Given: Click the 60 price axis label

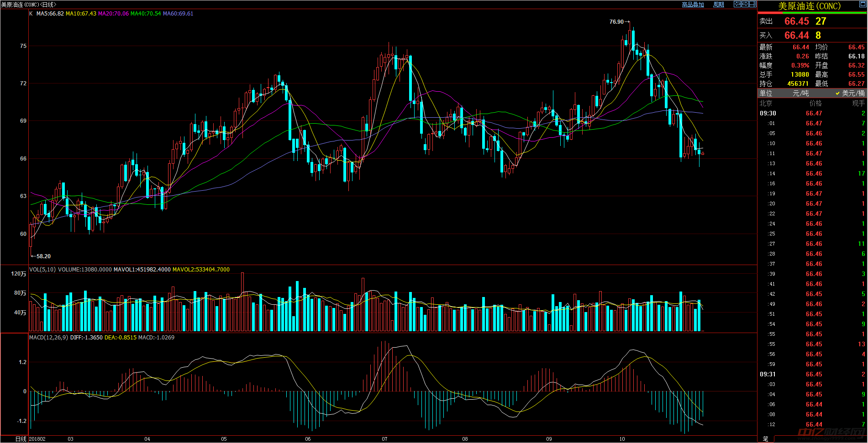Looking at the screenshot, I should [x=23, y=234].
